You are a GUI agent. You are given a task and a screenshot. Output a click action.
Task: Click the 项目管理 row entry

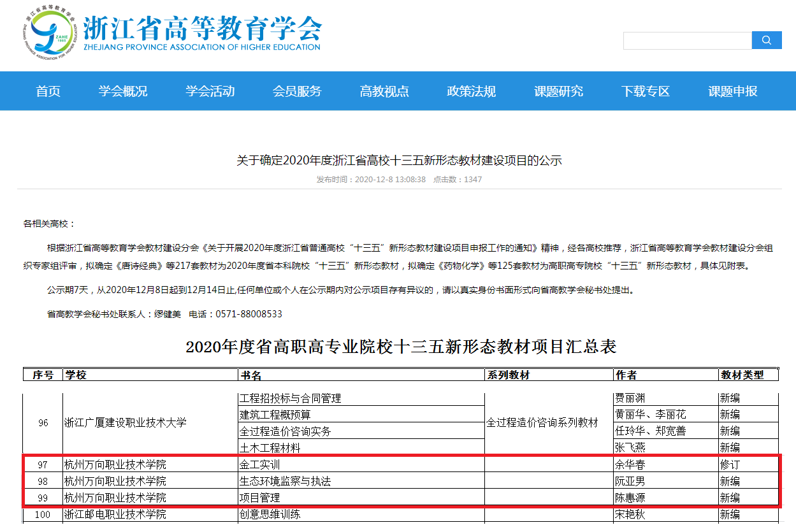click(x=259, y=498)
